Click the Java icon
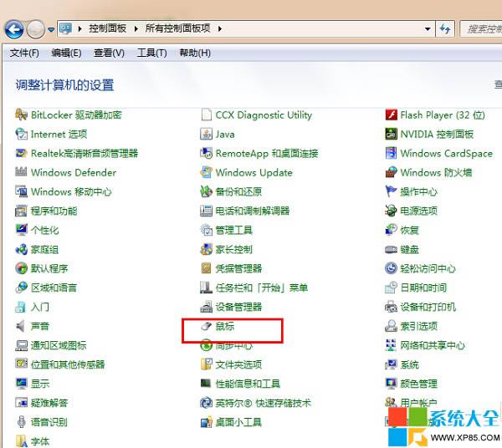Viewport: 502px width, 448px height. 206,134
